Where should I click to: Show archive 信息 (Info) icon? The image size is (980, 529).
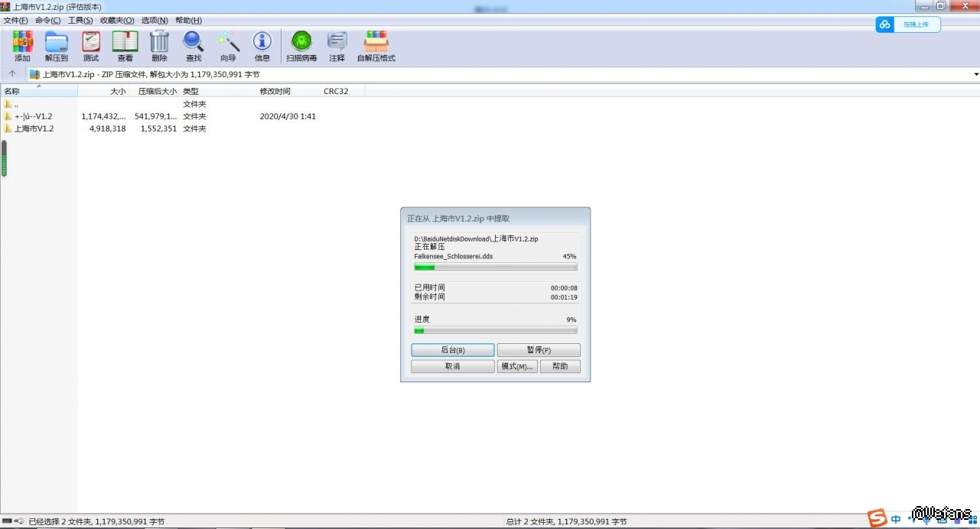[262, 46]
